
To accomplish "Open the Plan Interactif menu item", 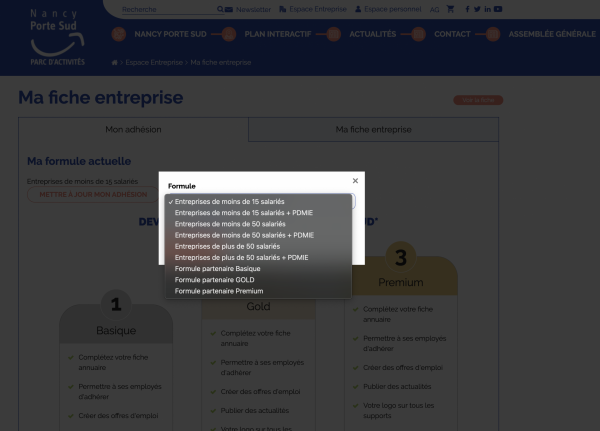I will [x=278, y=34].
